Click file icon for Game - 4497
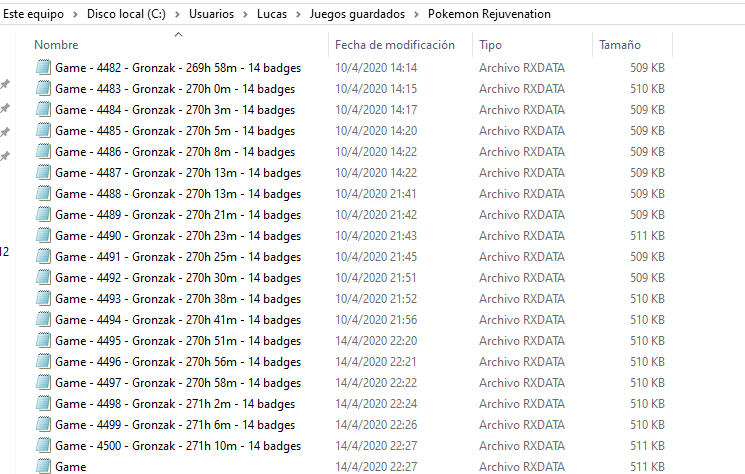The height and width of the screenshot is (474, 745). tap(43, 382)
